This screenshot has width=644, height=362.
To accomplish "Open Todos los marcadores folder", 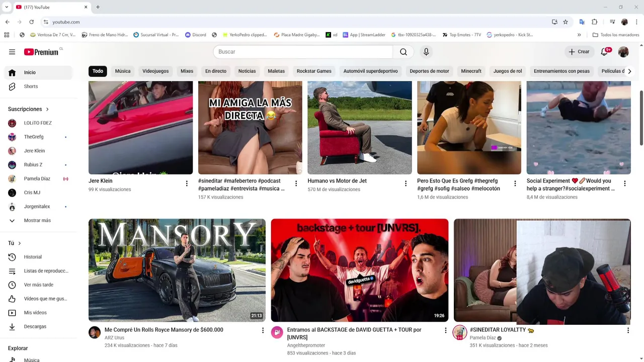I will click(x=616, y=35).
